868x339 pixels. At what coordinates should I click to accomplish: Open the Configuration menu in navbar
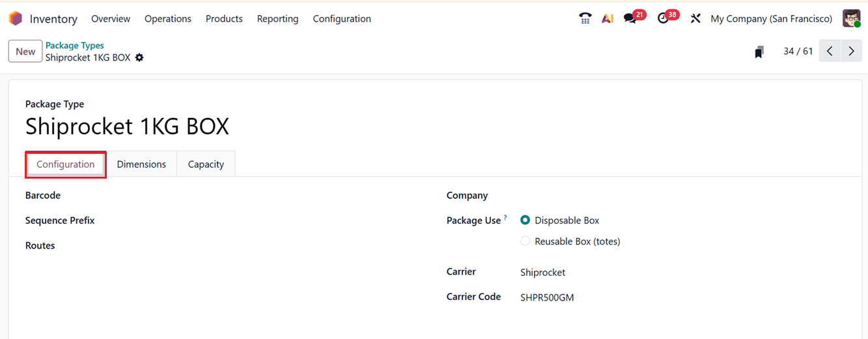pyautogui.click(x=342, y=19)
